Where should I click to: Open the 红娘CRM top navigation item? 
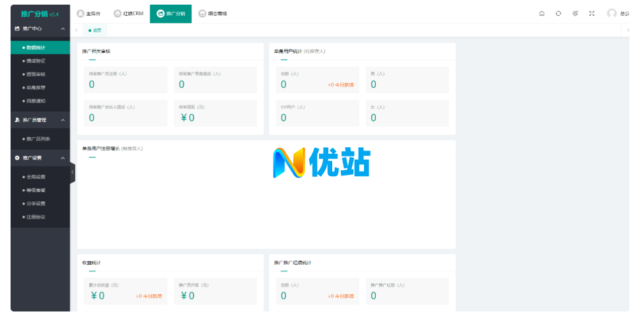[x=128, y=13]
